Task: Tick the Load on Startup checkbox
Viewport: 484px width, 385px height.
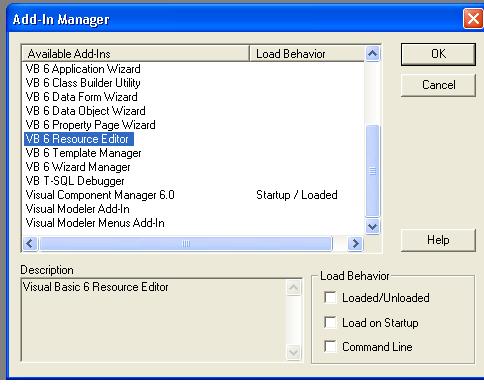Action: [x=330, y=322]
